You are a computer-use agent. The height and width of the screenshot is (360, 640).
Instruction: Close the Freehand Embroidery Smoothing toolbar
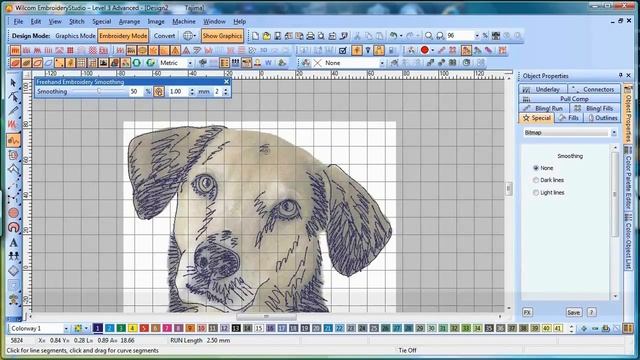[227, 82]
